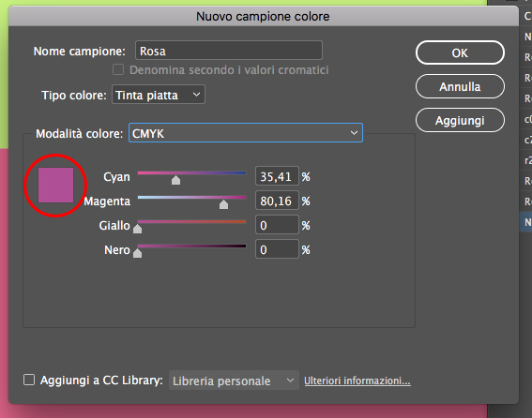The width and height of the screenshot is (532, 418).
Task: Enable the Aggiungi a CC Library checkbox
Action: click(29, 380)
